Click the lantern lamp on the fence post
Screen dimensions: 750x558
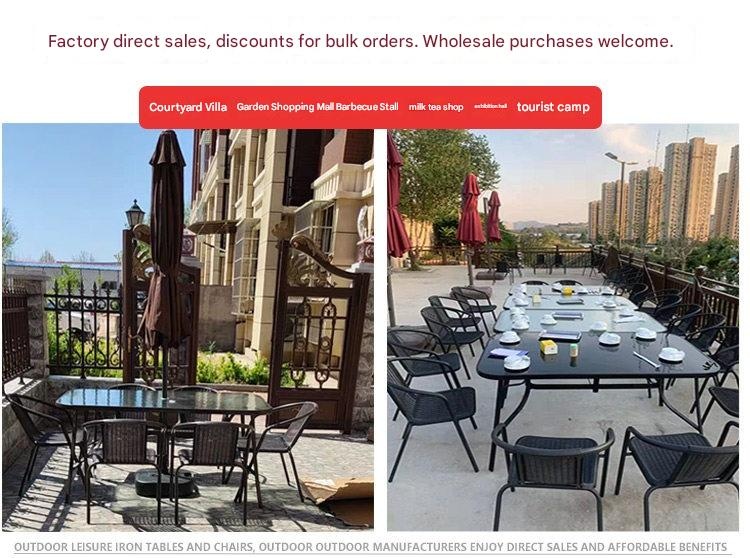135,214
